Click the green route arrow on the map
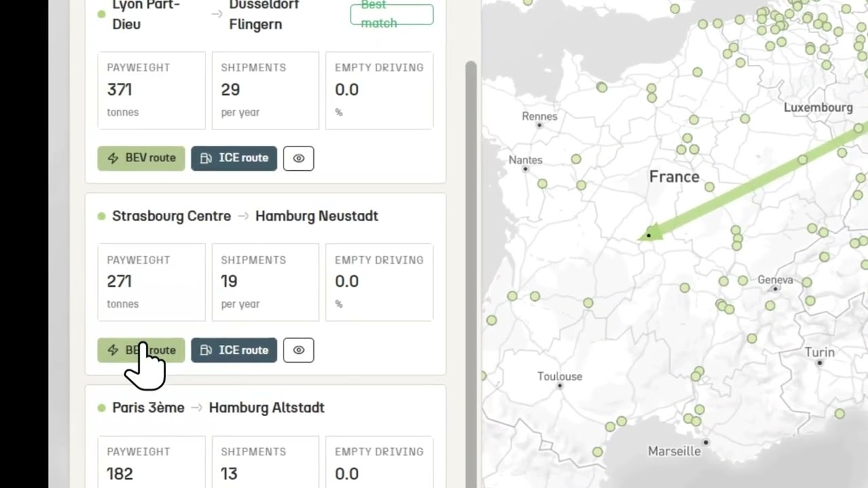This screenshot has width=868, height=488. 753,183
